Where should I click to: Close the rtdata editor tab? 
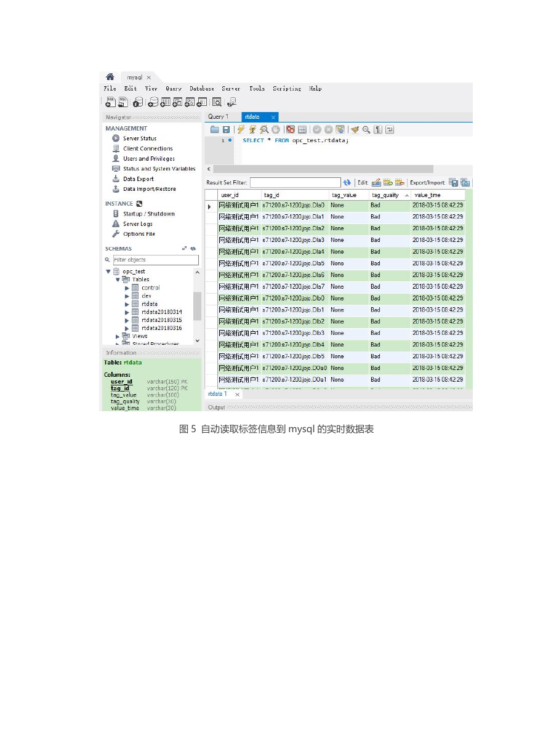coord(273,117)
